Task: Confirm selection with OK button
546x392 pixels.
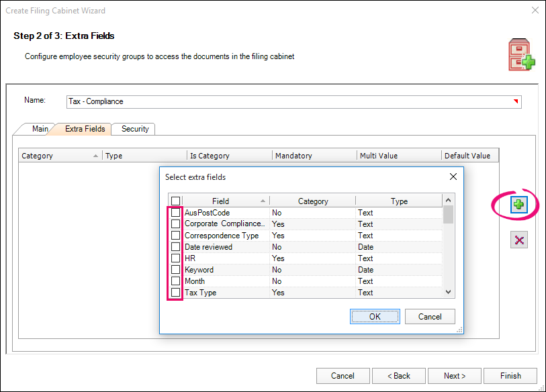Action: pyautogui.click(x=375, y=316)
